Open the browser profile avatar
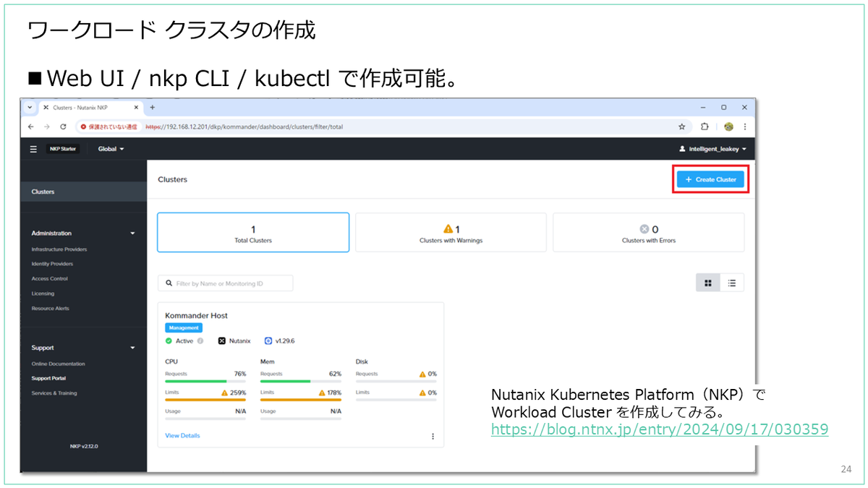This screenshot has width=868, height=488. click(x=728, y=127)
